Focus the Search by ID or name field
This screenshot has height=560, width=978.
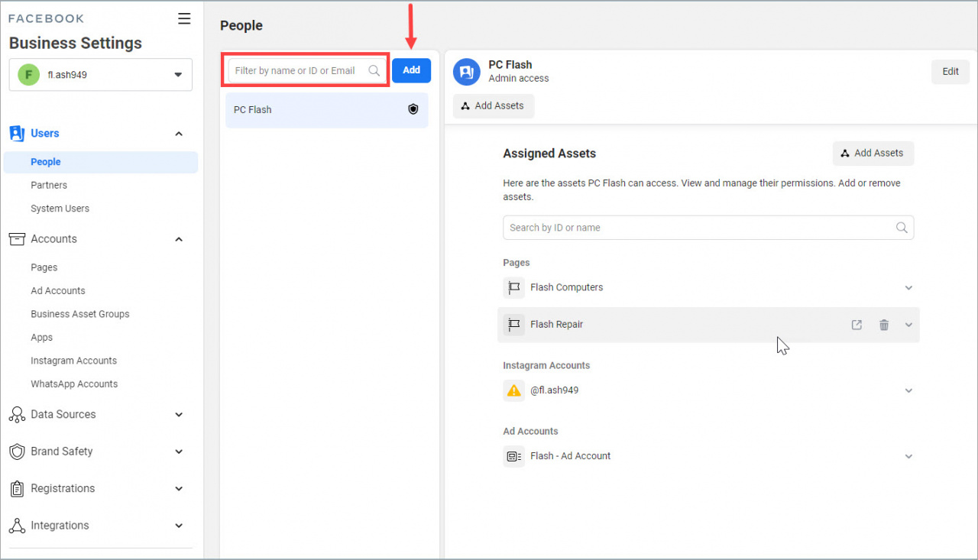[708, 228]
